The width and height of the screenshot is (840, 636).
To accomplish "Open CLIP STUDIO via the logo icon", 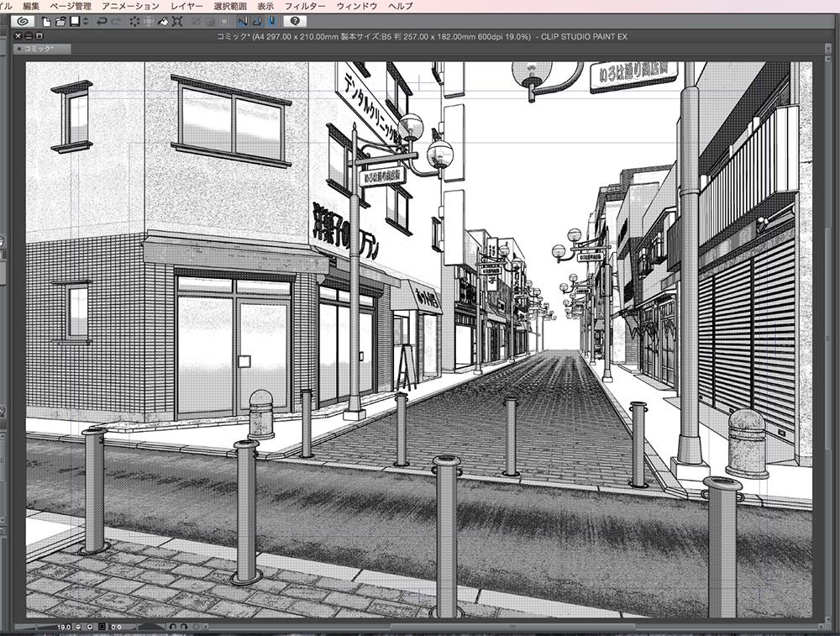I will [x=21, y=24].
